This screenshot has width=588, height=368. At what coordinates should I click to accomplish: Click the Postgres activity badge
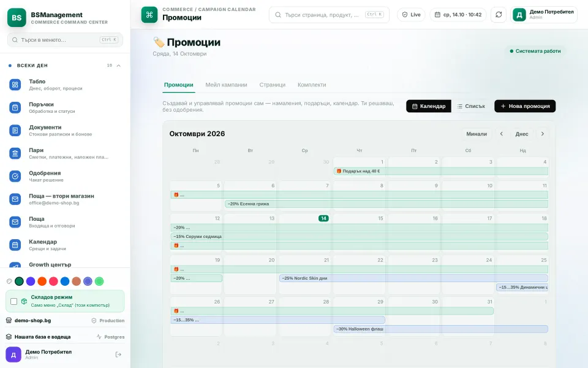click(x=111, y=337)
